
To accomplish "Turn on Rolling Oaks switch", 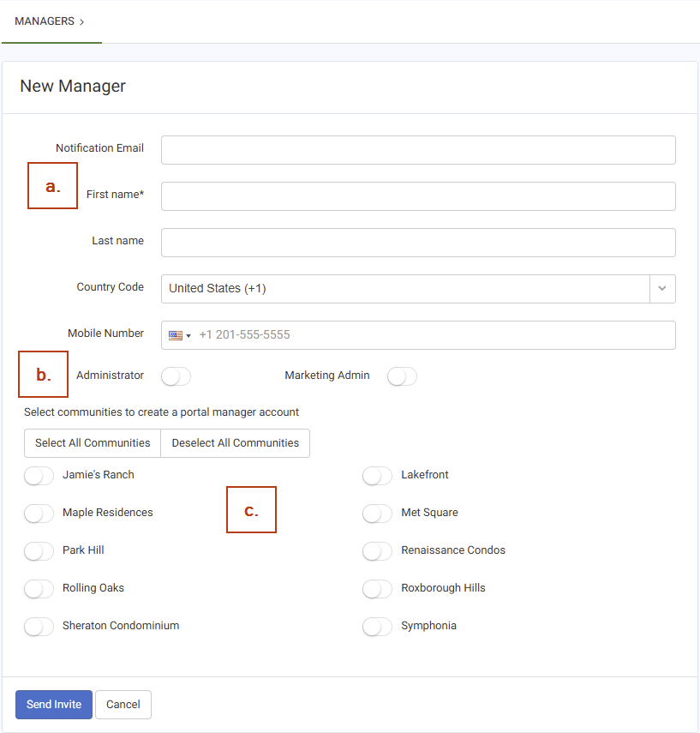I will [x=39, y=589].
